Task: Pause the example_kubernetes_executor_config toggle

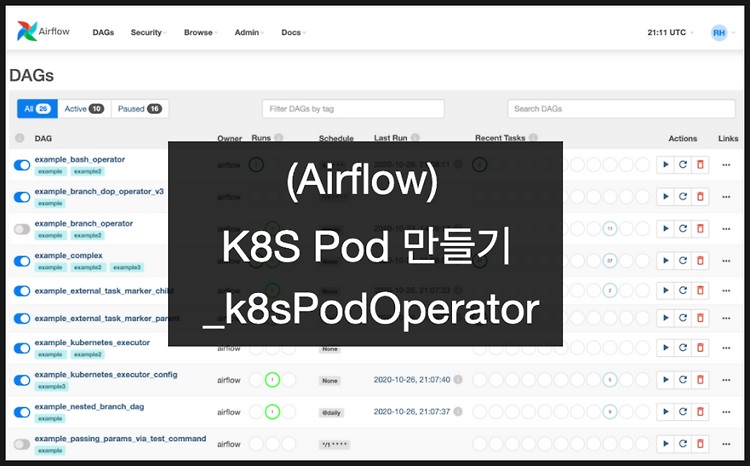Action: (x=22, y=380)
